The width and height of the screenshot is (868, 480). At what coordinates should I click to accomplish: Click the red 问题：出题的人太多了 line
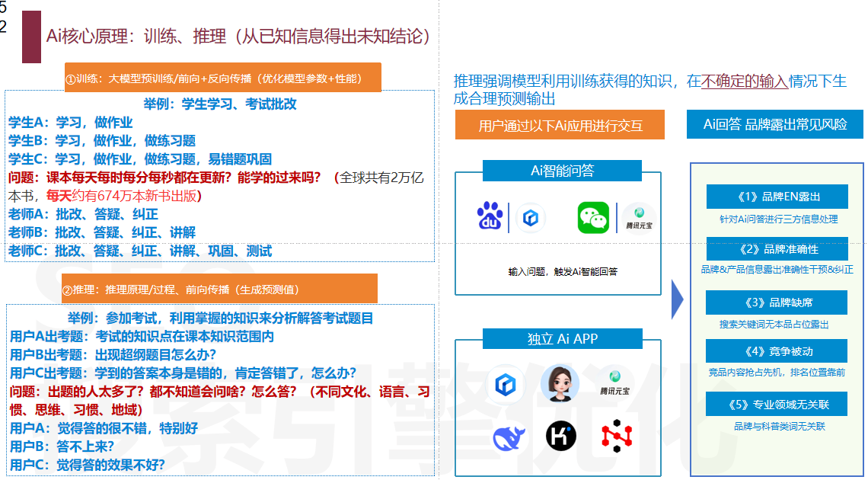click(x=220, y=400)
